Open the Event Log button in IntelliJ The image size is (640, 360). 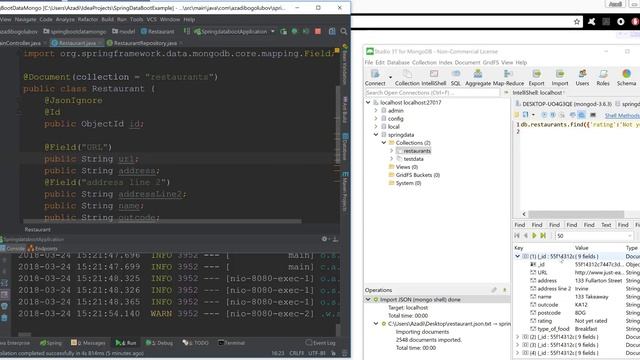(x=320, y=343)
